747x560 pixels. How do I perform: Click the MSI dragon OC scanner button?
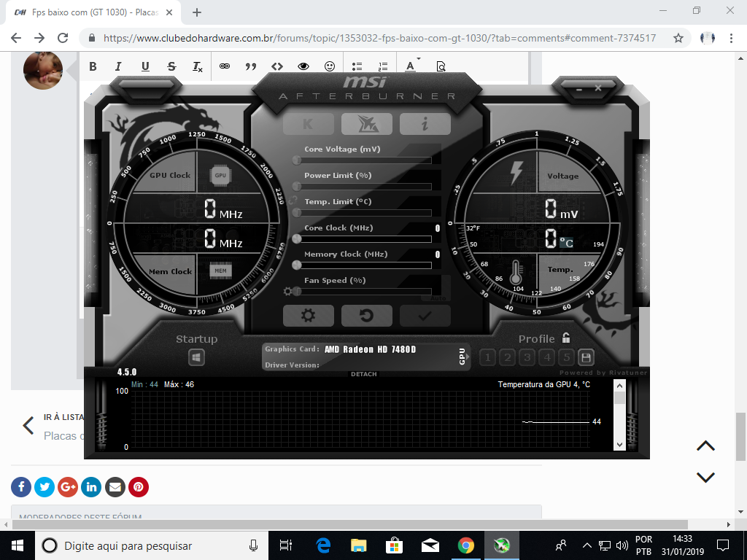366,124
